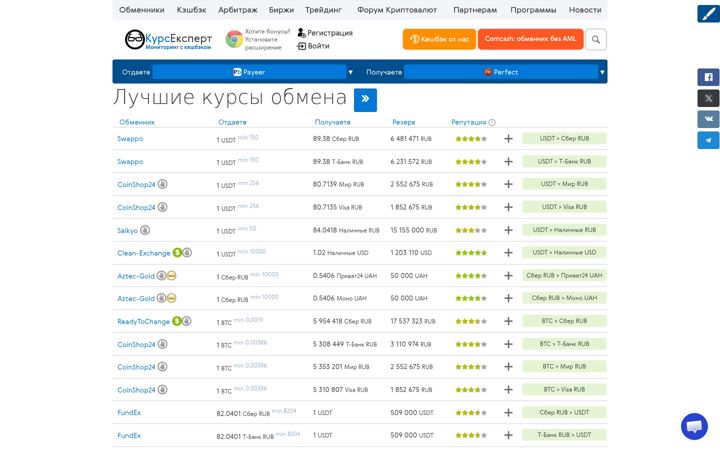720x450 pixels.
Task: Click plus icon in ReadyToChange row
Action: 508,321
